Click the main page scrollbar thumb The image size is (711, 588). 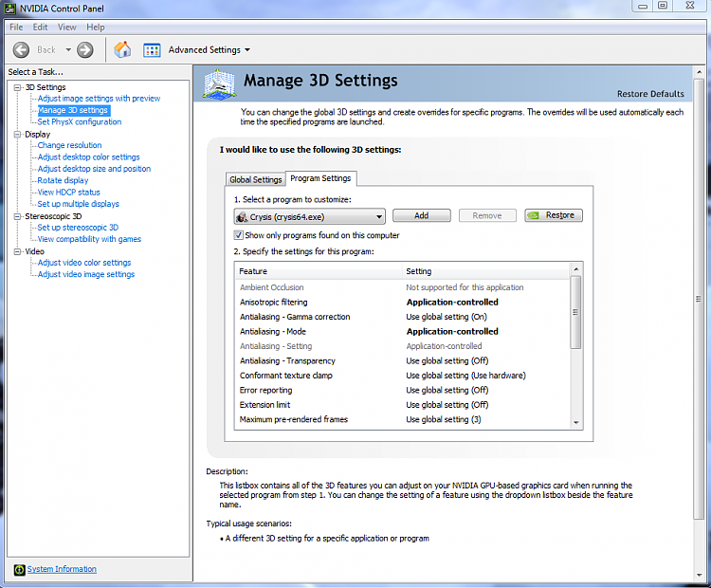[699, 299]
